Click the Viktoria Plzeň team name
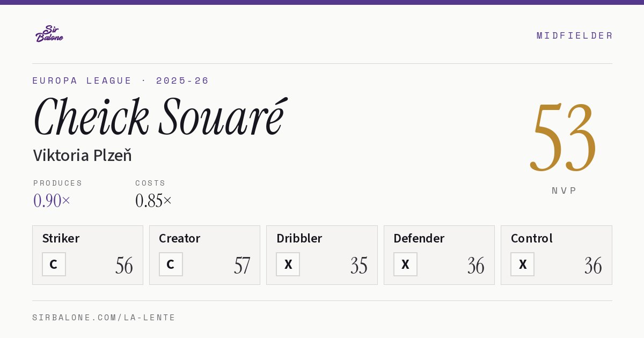644x338 pixels. click(x=82, y=155)
